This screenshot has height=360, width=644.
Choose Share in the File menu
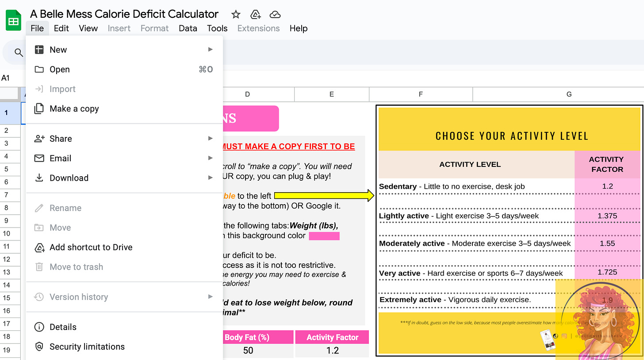tap(124, 139)
